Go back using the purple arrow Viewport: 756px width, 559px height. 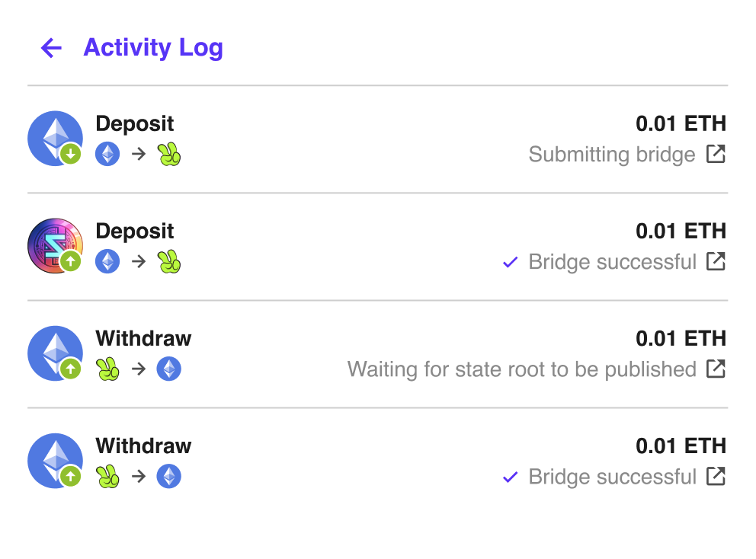click(x=51, y=48)
